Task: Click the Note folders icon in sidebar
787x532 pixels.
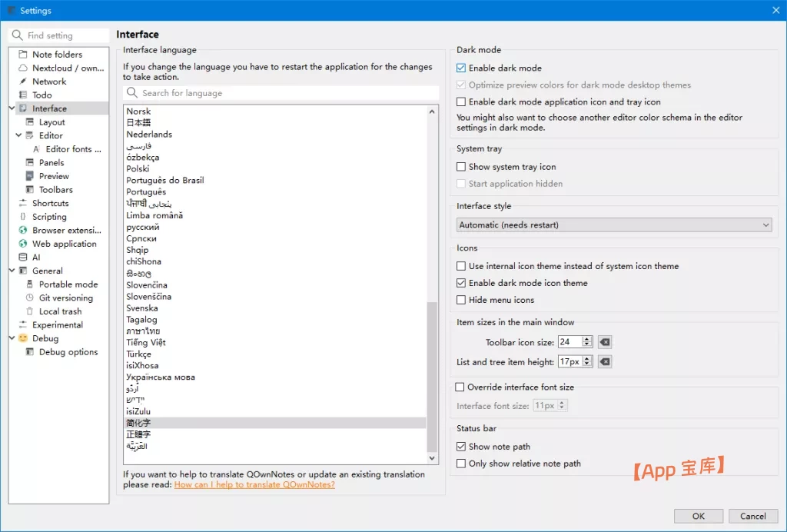Action: pos(23,55)
